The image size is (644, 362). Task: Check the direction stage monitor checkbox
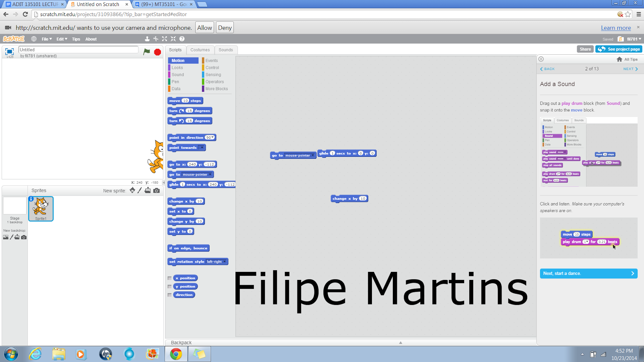(169, 294)
